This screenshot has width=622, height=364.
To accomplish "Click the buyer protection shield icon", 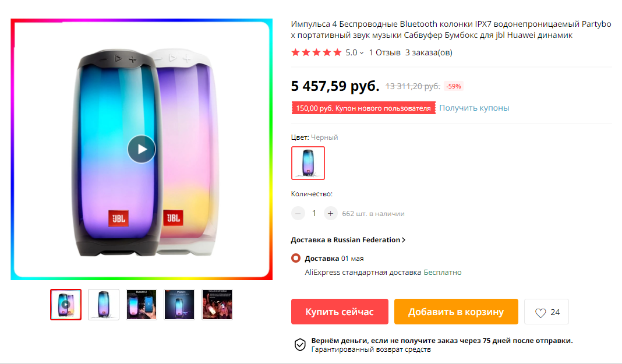I will coord(300,345).
